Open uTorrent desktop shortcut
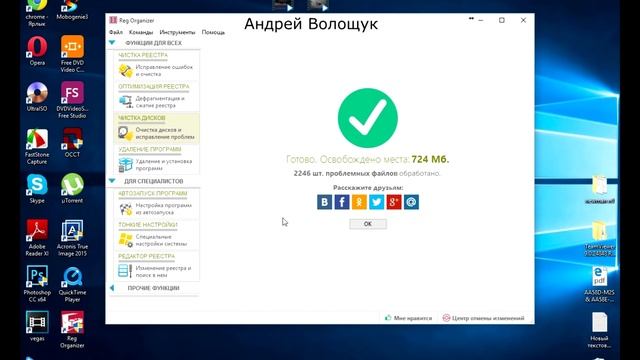This screenshot has height=360, width=640. coord(72,189)
